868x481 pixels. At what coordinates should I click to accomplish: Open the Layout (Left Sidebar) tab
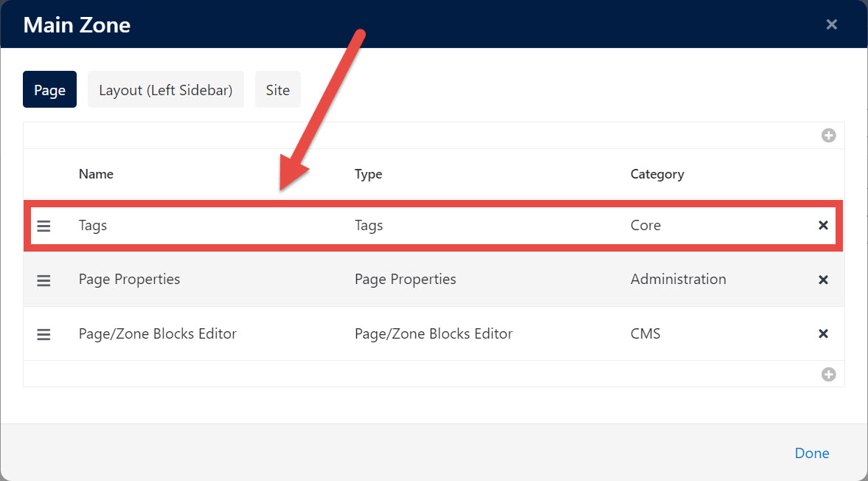[x=165, y=90]
